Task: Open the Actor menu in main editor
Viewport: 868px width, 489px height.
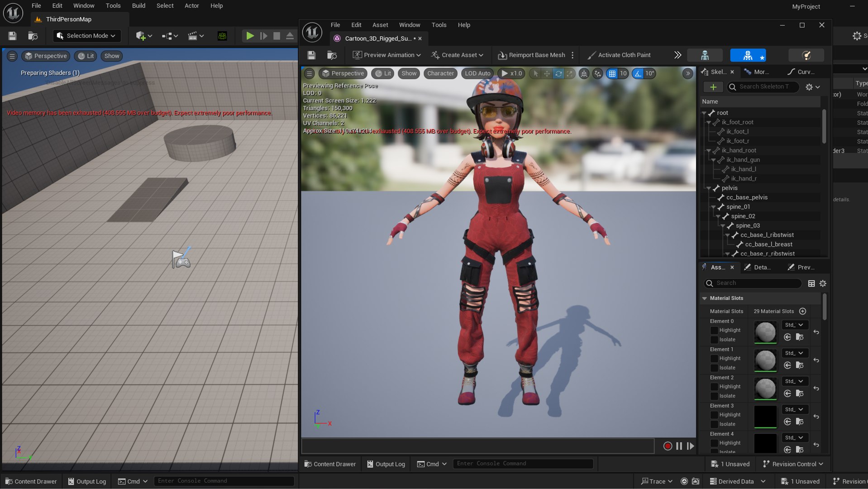Action: [192, 6]
